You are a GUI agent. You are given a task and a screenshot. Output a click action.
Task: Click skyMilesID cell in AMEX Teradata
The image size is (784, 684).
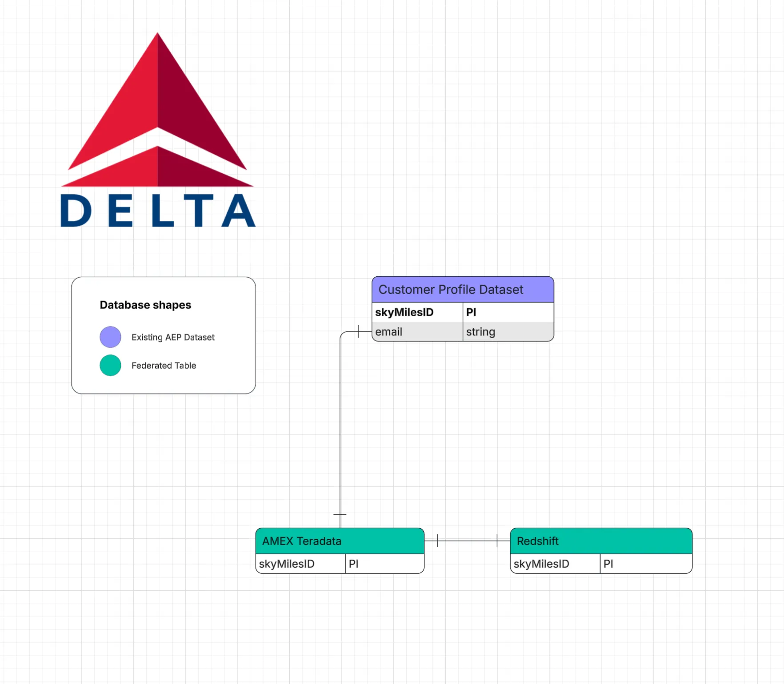[301, 564]
